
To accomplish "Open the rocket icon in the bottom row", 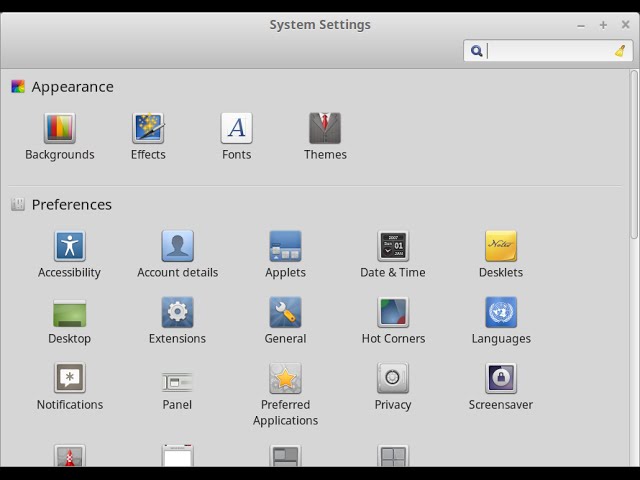I will pyautogui.click(x=70, y=456).
